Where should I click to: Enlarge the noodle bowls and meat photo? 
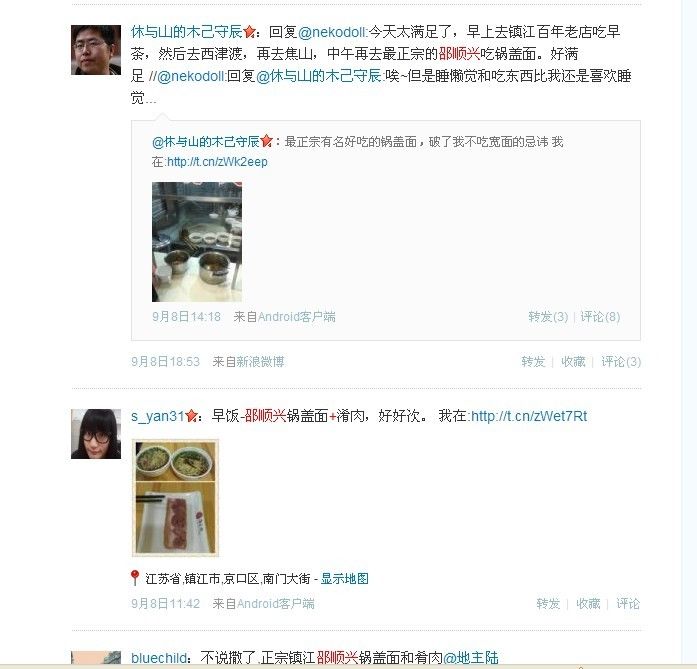pyautogui.click(x=176, y=498)
